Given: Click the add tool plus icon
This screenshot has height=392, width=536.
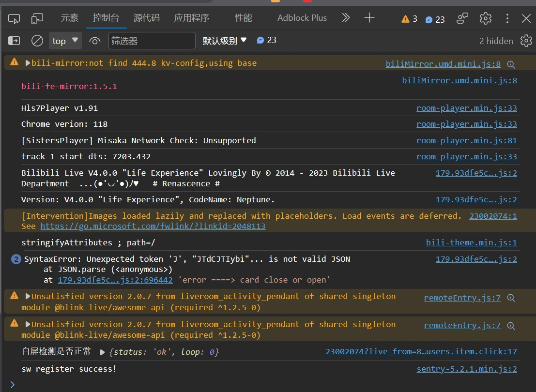Looking at the screenshot, I should point(369,18).
